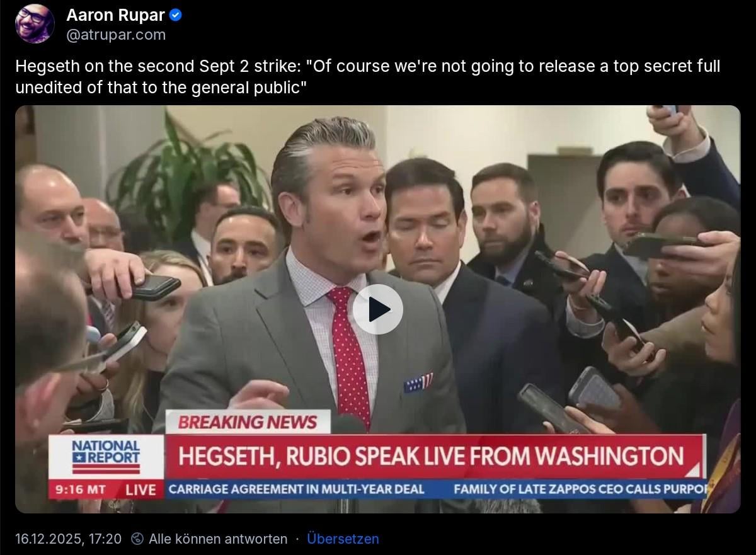Translate the post with Übersetzen
The width and height of the screenshot is (756, 555).
(343, 539)
